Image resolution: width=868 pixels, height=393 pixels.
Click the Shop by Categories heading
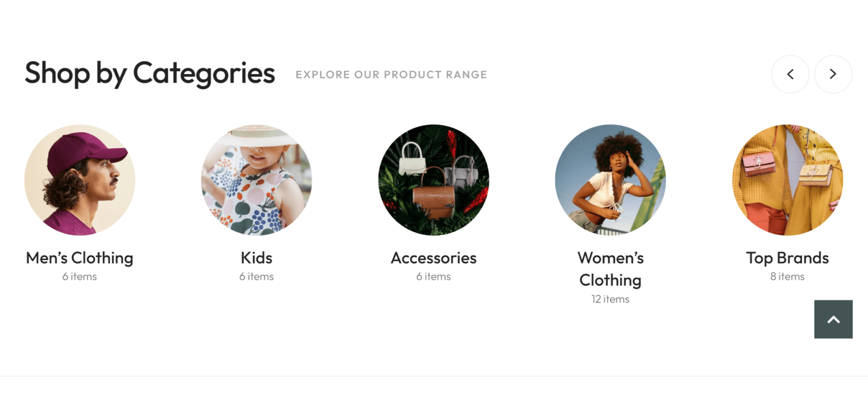click(x=150, y=74)
